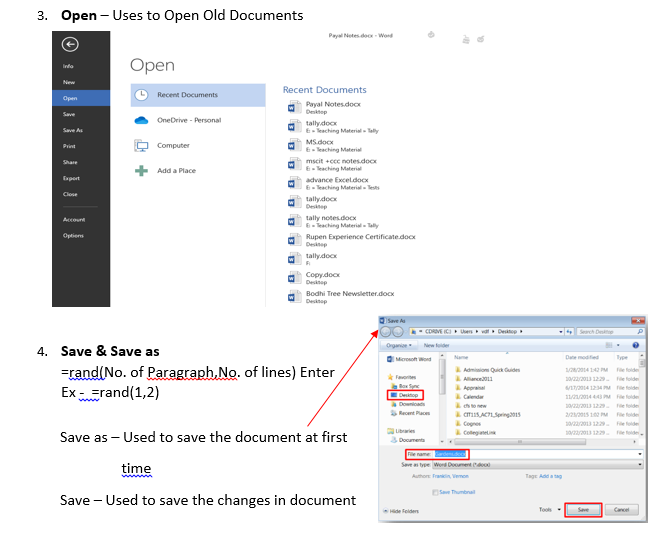Click the change view icon in Save As
Screen dimensions: 660x543
[x=609, y=345]
